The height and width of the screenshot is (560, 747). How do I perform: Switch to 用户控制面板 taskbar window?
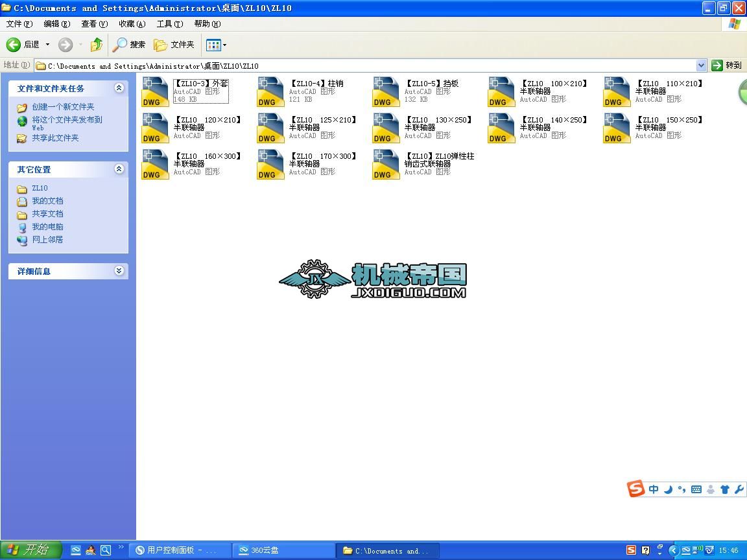point(180,550)
